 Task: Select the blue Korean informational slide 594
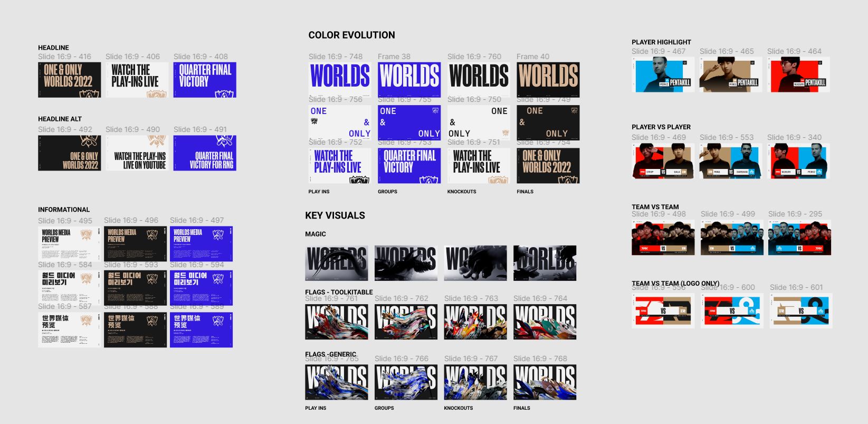coord(201,288)
